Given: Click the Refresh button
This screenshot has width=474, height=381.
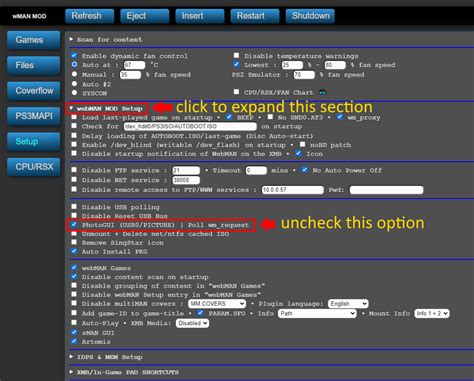Looking at the screenshot, I should coord(90,16).
